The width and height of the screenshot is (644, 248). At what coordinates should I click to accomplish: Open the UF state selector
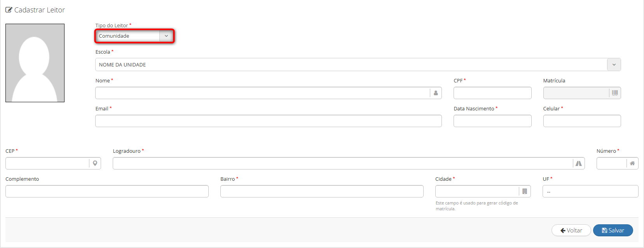[590, 191]
